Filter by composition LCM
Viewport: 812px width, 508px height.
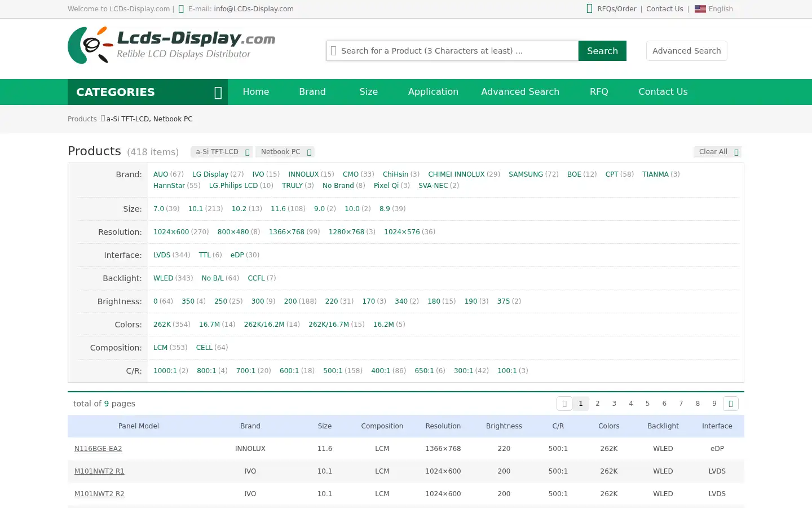point(160,348)
